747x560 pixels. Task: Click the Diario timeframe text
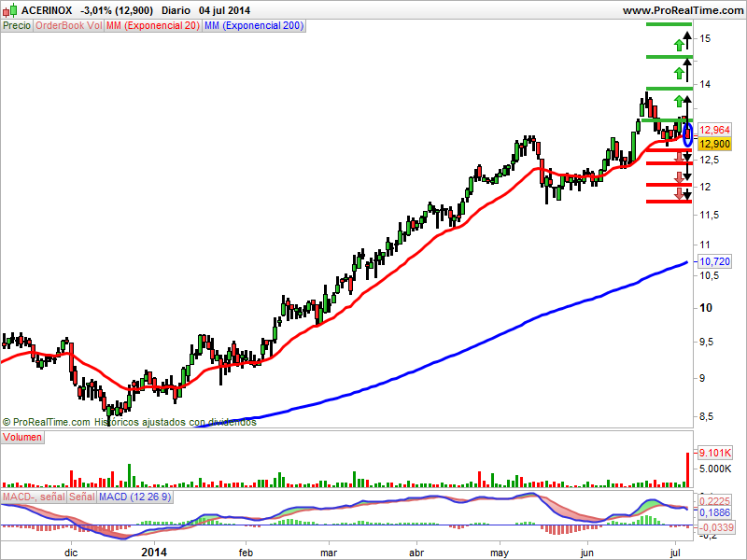[176, 10]
